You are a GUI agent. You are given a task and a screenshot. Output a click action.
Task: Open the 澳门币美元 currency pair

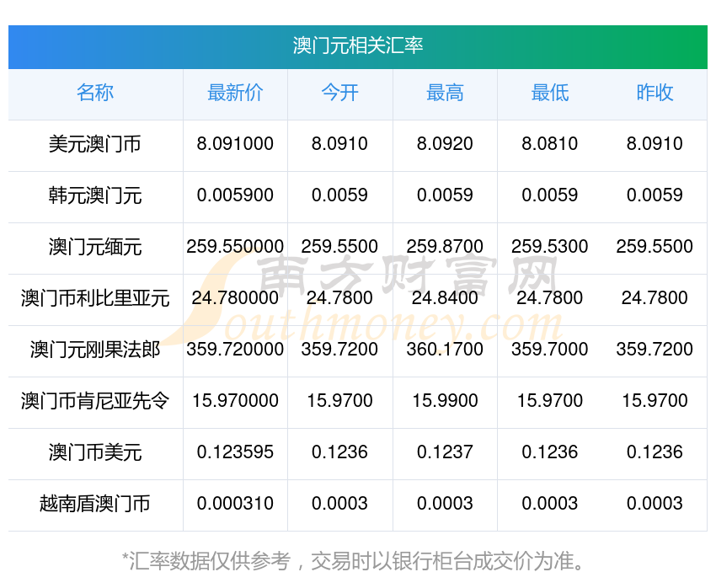pos(95,453)
